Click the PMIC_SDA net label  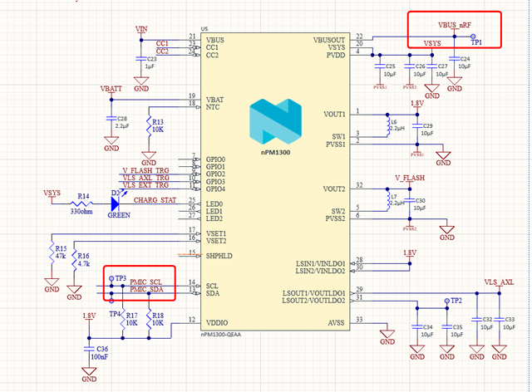click(146, 289)
